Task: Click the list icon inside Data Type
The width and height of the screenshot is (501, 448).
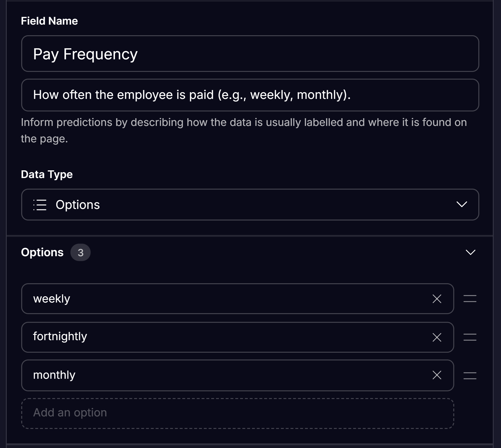Action: tap(39, 205)
